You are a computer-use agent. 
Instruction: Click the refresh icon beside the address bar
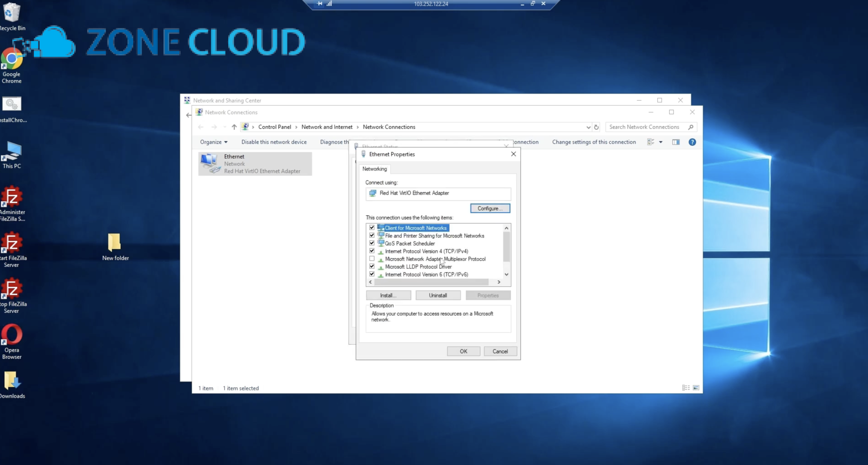(x=596, y=127)
